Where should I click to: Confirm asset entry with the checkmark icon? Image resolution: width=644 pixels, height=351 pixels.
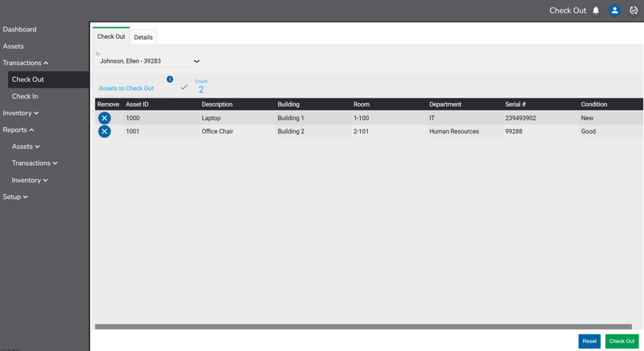click(x=184, y=87)
